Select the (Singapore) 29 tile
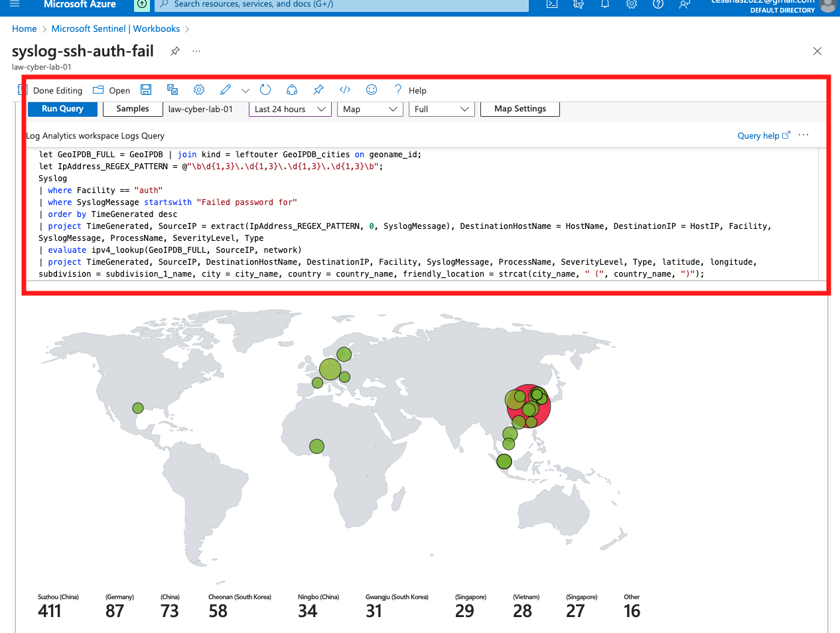840x633 pixels. (x=471, y=606)
